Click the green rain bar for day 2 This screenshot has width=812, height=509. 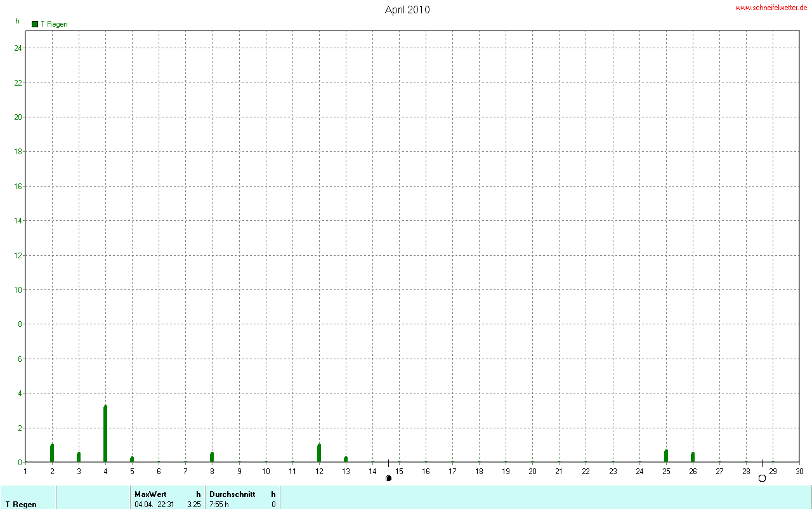coord(52,453)
